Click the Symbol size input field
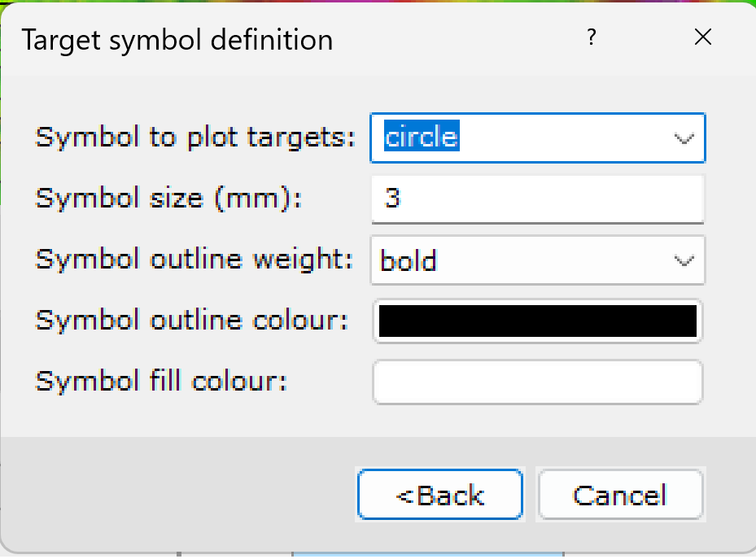 tap(538, 199)
